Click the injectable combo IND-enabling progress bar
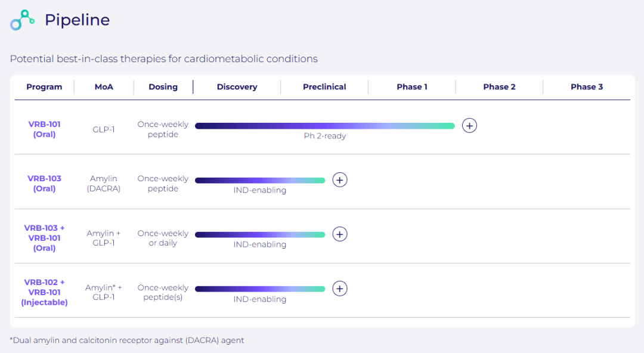644x353 pixels. [260, 289]
